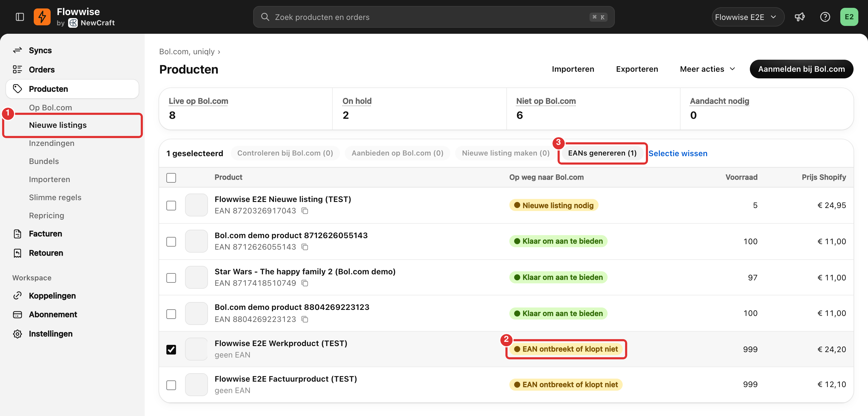
Task: Click Selectie wissen link
Action: click(x=678, y=153)
